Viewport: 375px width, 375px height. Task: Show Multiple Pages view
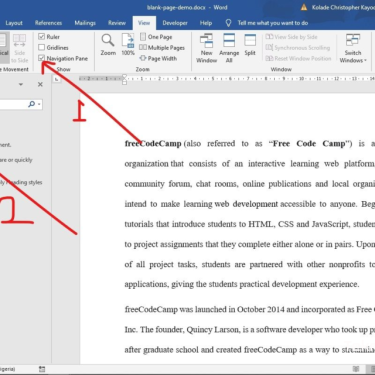coord(162,48)
